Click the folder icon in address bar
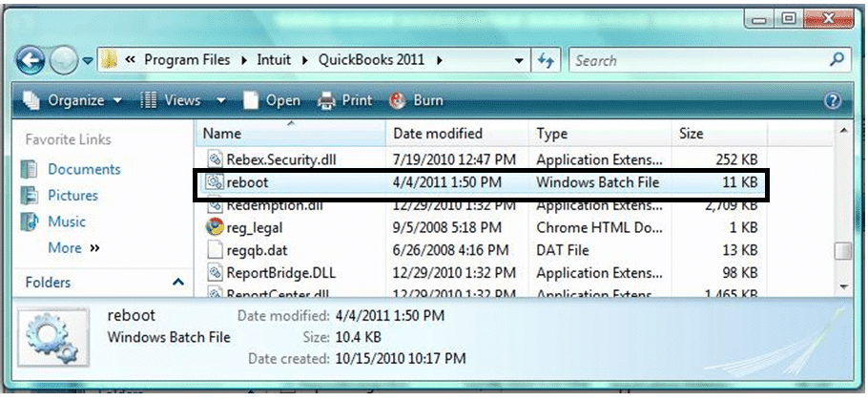 tap(110, 60)
